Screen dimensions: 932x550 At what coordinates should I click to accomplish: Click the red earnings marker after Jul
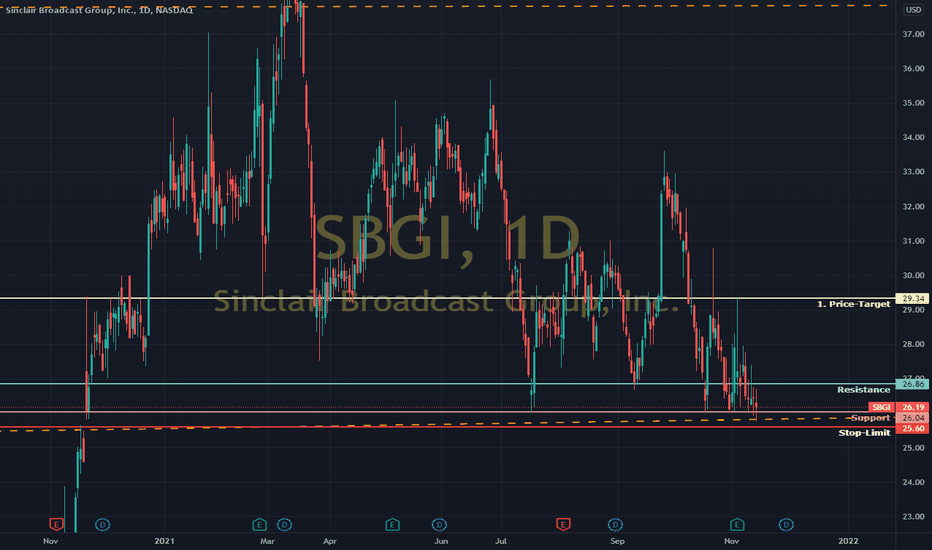[x=563, y=524]
